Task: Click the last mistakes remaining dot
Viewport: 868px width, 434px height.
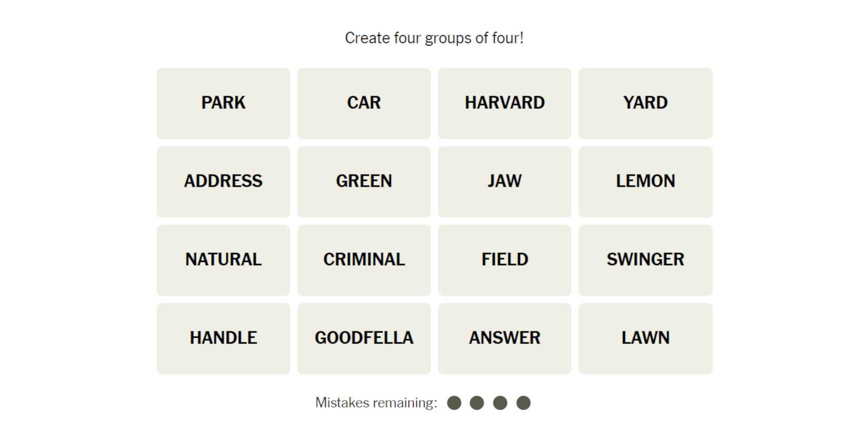Action: tap(523, 403)
